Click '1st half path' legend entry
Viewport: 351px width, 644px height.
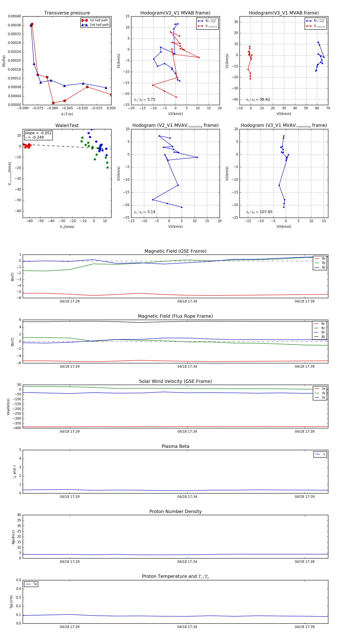coord(95,20)
